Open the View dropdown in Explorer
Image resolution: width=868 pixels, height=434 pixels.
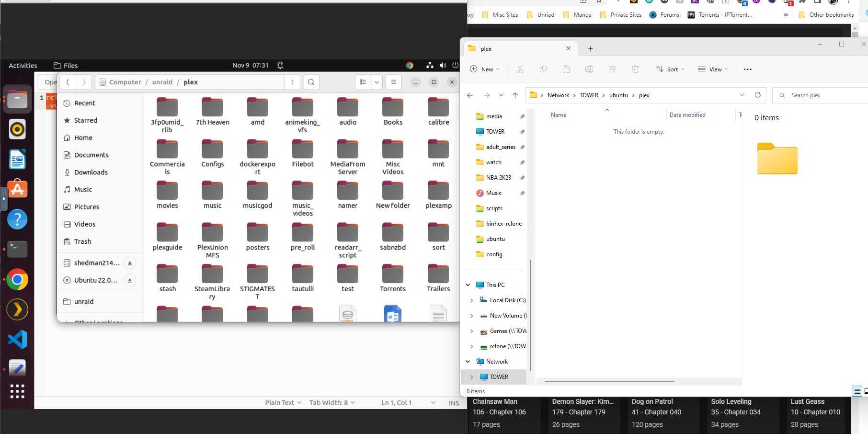(713, 69)
